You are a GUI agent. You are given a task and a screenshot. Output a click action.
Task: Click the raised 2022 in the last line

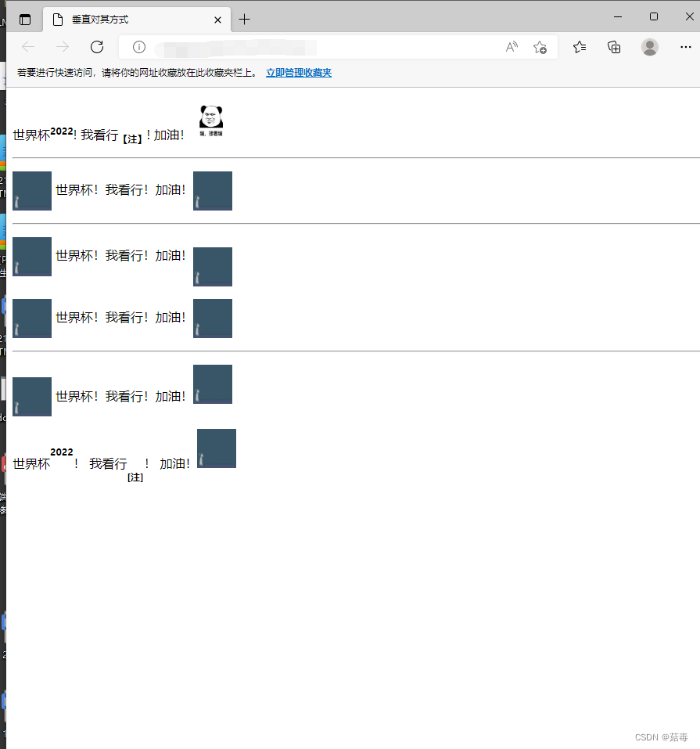point(62,452)
